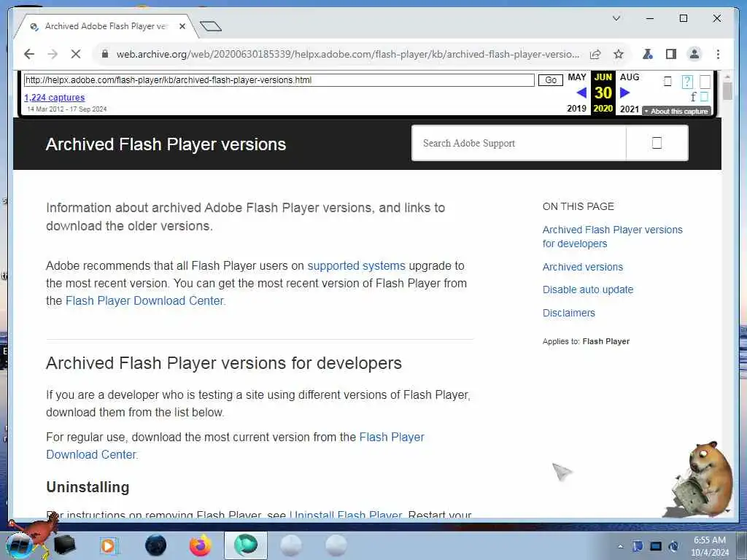Close the Wayback toolbar with top-right box
This screenshot has width=747, height=560.
(705, 82)
